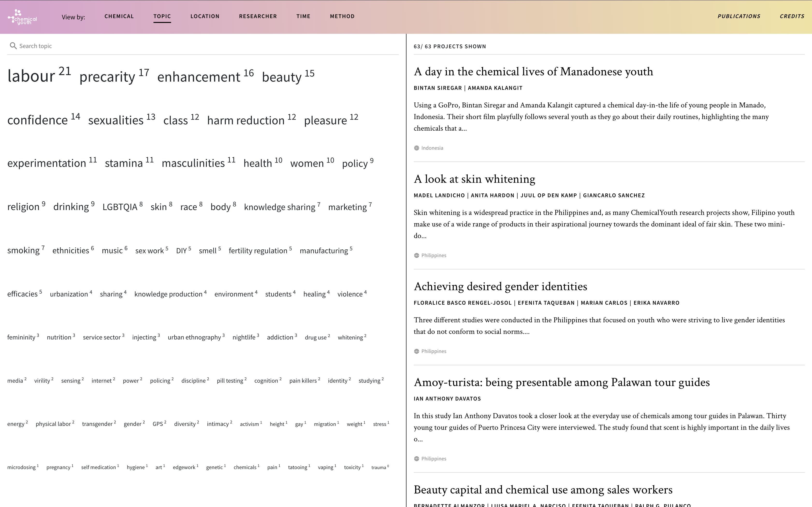Click the Chemical Youth logo
812x507 pixels.
[x=22, y=17]
